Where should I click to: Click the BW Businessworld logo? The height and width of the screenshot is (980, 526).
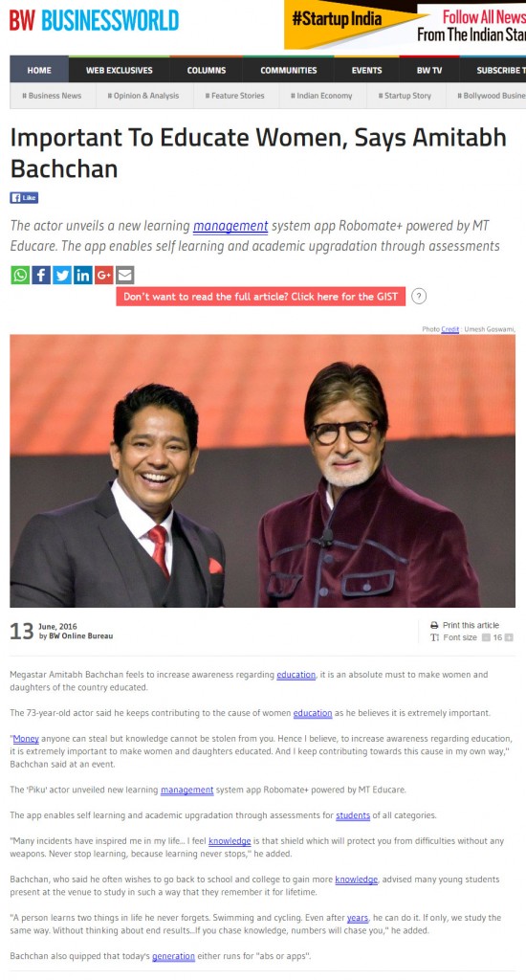tap(94, 20)
